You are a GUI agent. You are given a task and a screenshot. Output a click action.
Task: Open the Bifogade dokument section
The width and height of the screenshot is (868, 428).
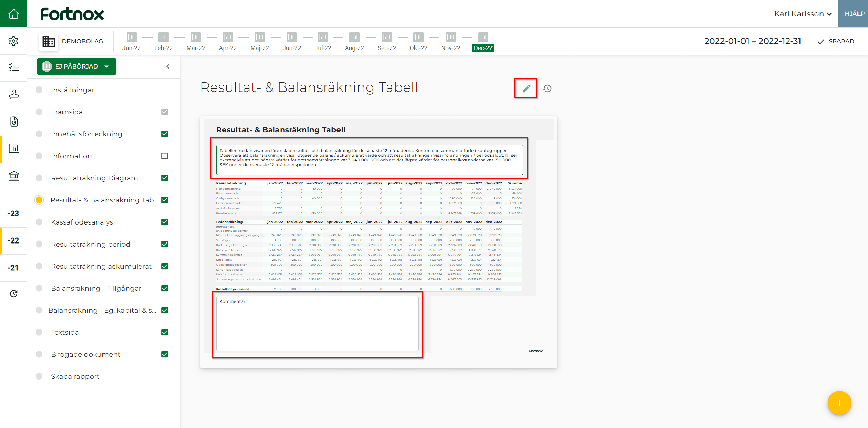[85, 354]
